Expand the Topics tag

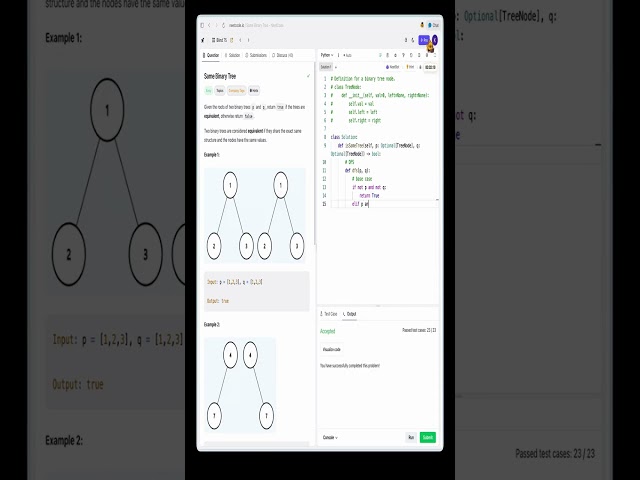click(x=220, y=91)
